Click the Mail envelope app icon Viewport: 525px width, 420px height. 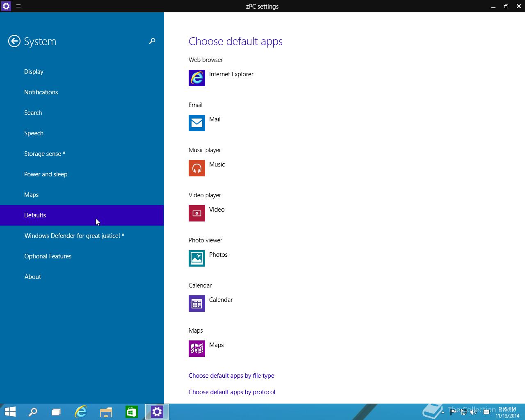point(197,123)
